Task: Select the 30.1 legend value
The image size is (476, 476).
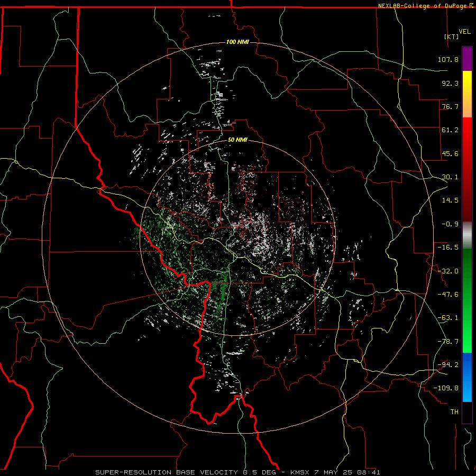Action: (x=450, y=177)
